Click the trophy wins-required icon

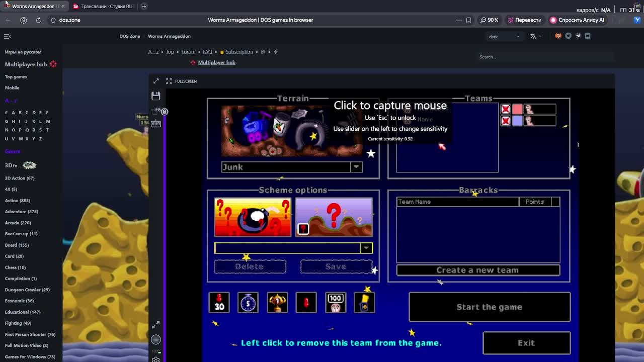(277, 302)
